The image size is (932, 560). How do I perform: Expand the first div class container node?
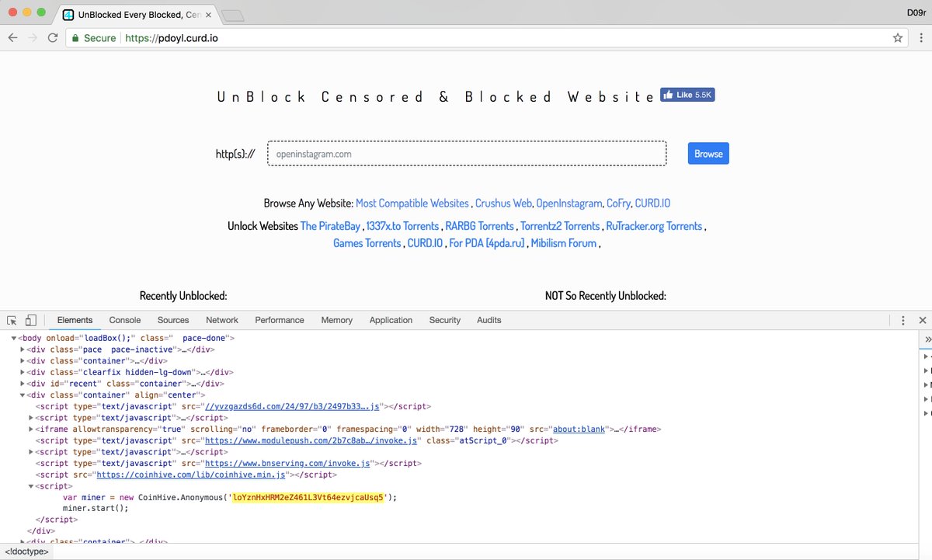tap(23, 361)
